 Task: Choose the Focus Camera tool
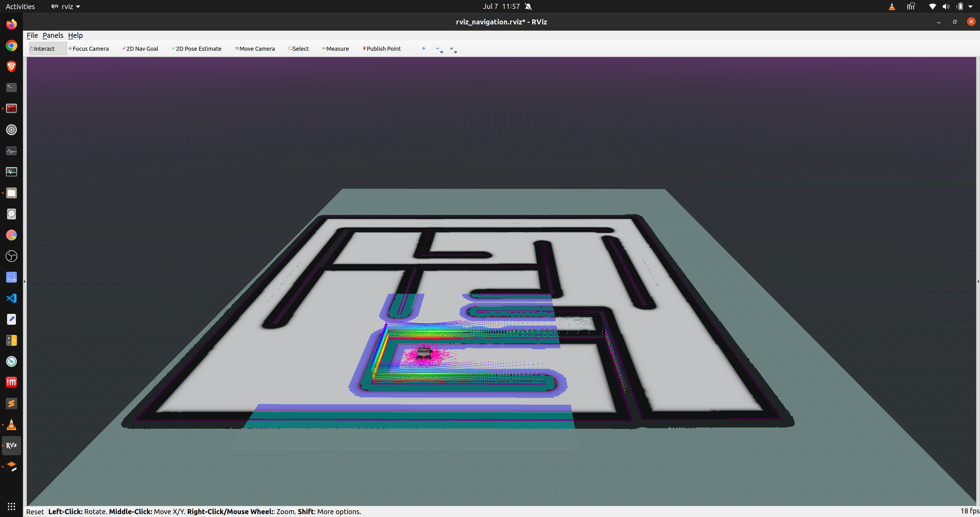(x=89, y=49)
